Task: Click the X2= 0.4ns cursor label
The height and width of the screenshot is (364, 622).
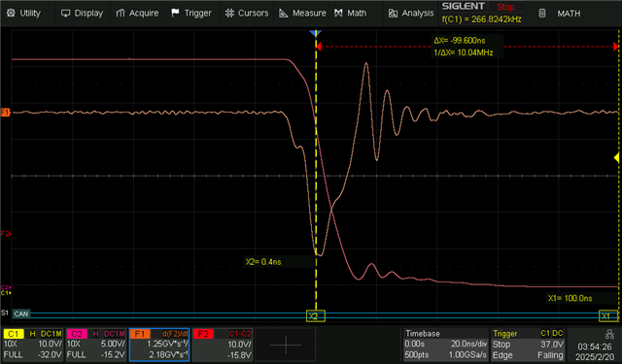Action: [263, 262]
